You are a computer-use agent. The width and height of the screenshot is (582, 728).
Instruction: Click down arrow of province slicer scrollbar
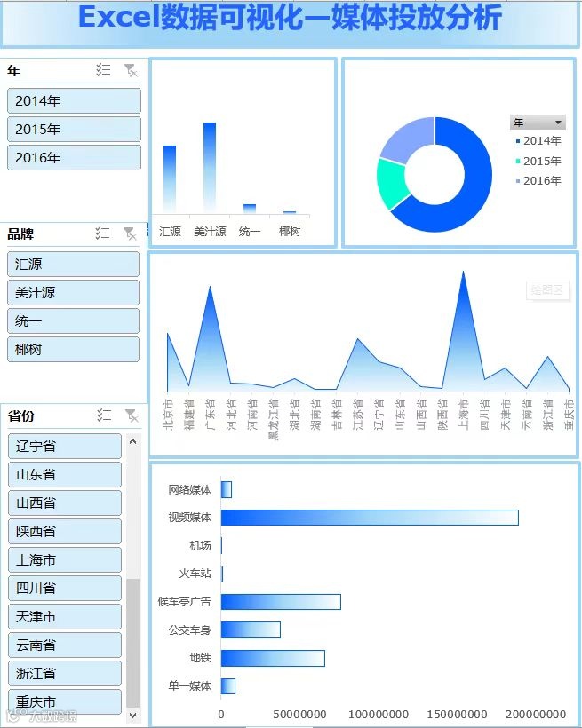click(133, 715)
